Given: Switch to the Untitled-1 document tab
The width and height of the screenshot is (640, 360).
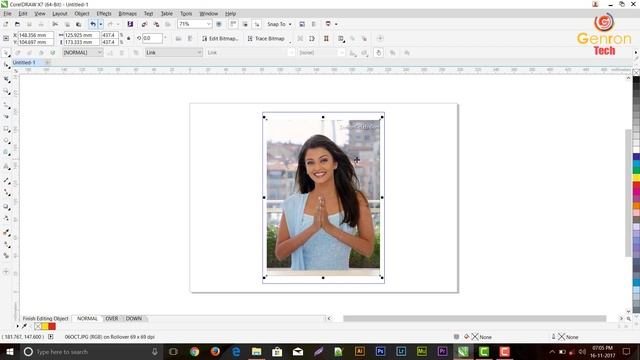Looking at the screenshot, I should (24, 62).
